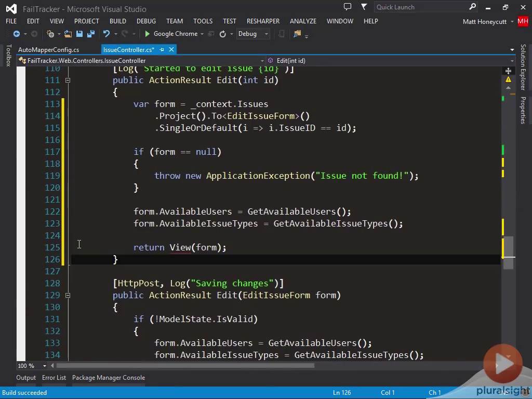Click the New Web Site globe icon
Viewport: 532px width, 399px height.
click(50, 34)
